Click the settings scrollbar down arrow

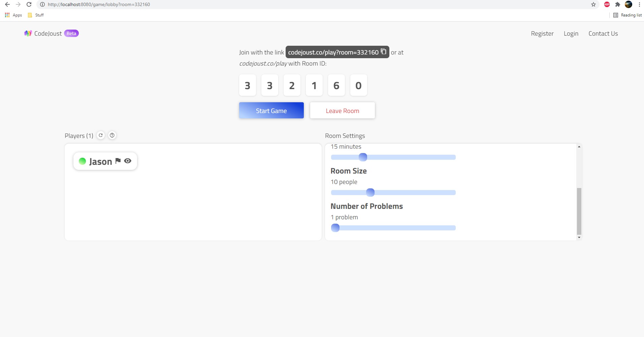[x=579, y=237]
